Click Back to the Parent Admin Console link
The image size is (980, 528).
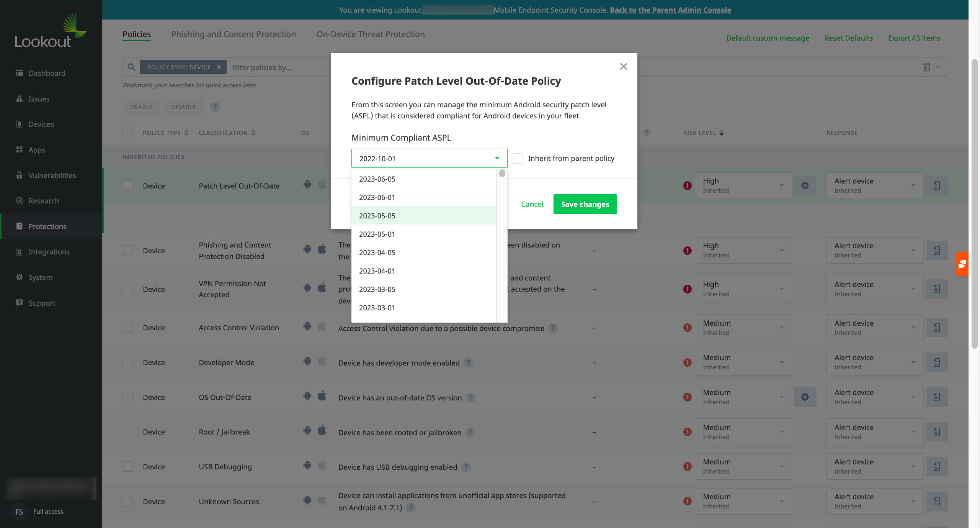(x=670, y=10)
